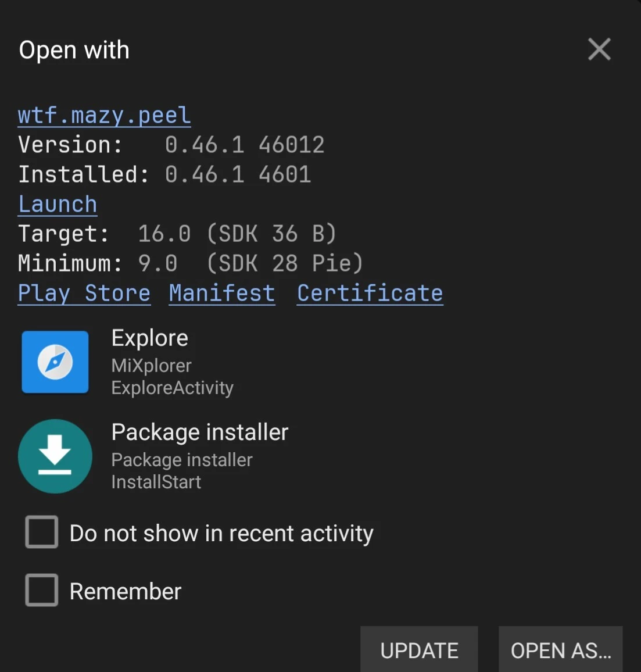Close the Open with dialog
Image resolution: width=641 pixels, height=672 pixels.
(599, 49)
